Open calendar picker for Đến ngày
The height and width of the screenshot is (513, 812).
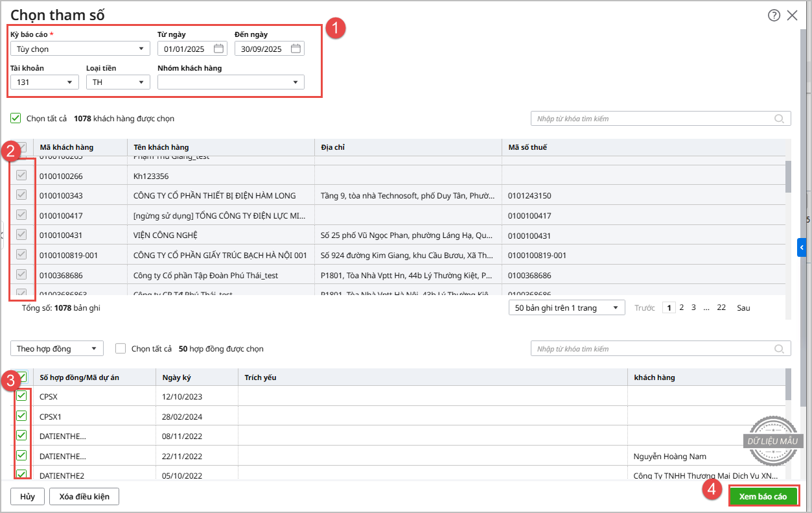pos(296,49)
